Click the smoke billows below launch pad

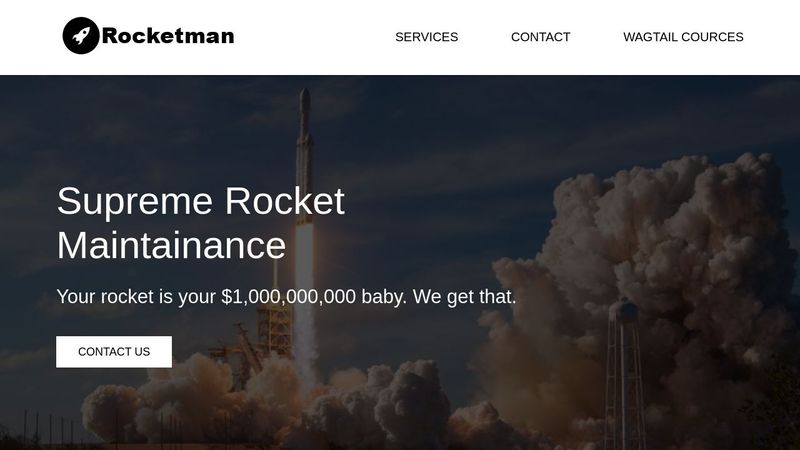click(265, 403)
